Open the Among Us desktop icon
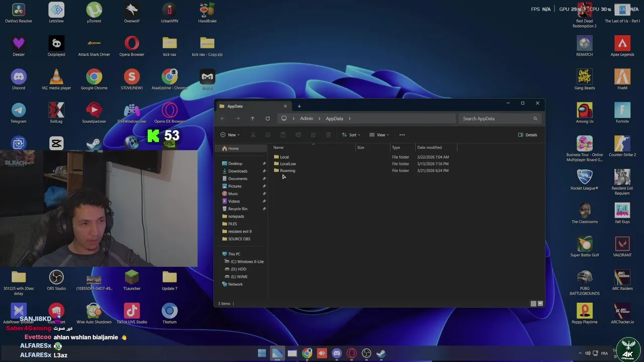The height and width of the screenshot is (362, 644). coord(585,113)
